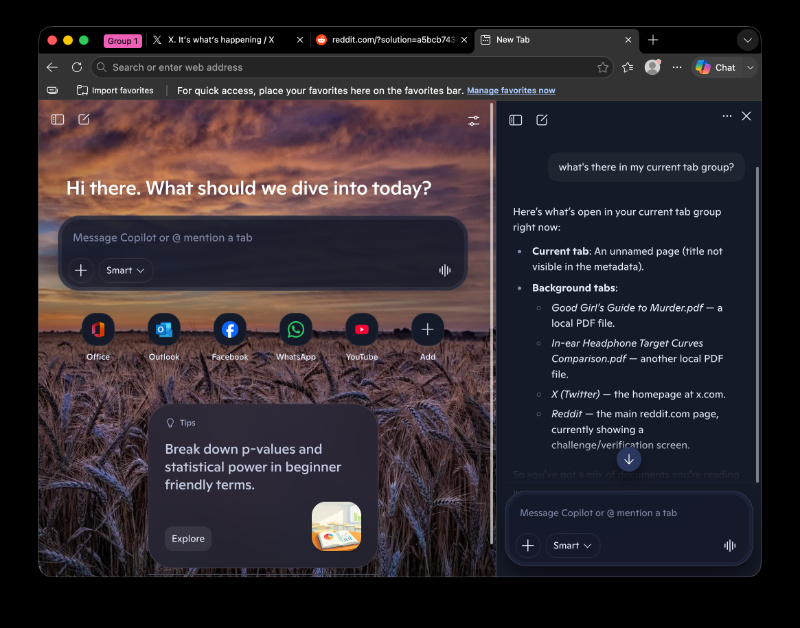Close the X tab
800x628 pixels.
300,40
